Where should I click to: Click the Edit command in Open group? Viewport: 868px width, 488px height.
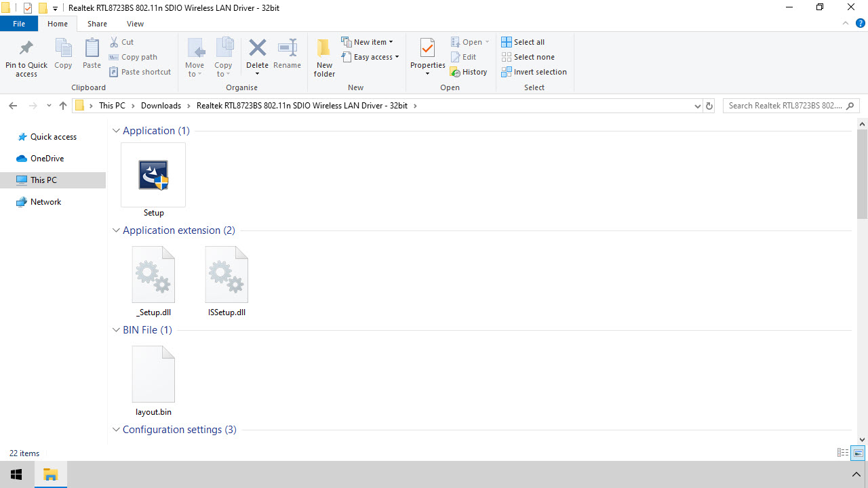click(464, 57)
